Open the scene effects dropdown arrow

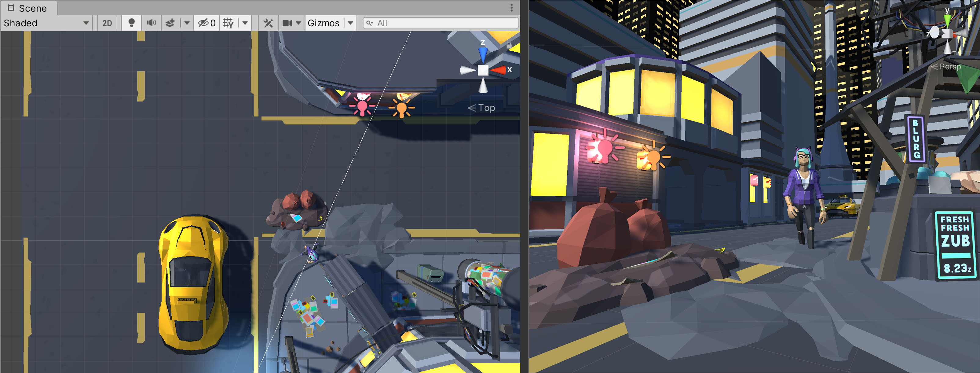(187, 23)
